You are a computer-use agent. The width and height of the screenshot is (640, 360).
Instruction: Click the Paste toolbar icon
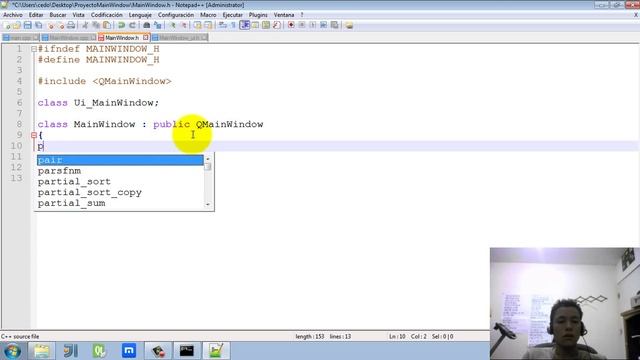[107, 25]
